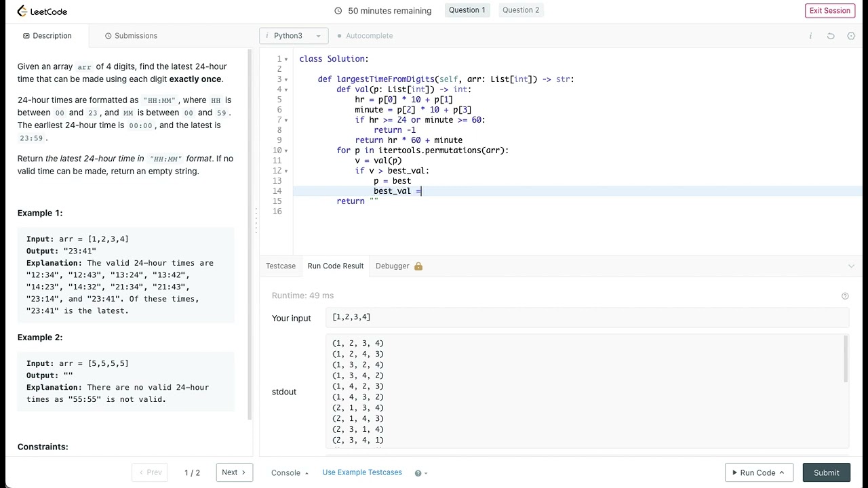Click the 'Example 2:' heading
The image size is (868, 488).
(40, 338)
